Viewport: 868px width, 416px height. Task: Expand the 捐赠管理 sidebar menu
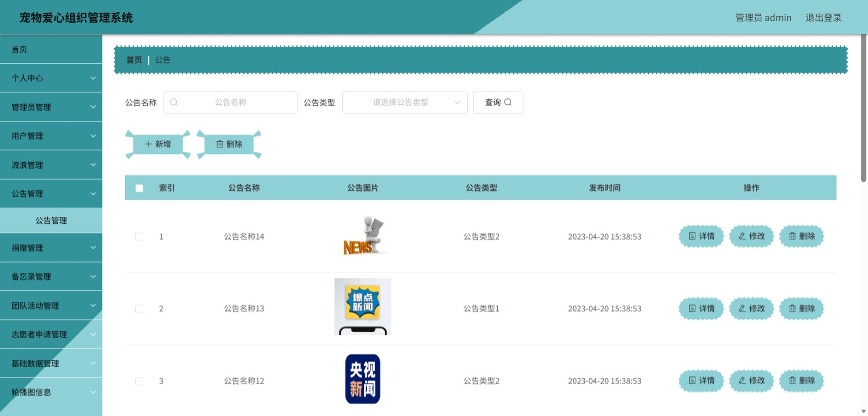pyautogui.click(x=51, y=247)
